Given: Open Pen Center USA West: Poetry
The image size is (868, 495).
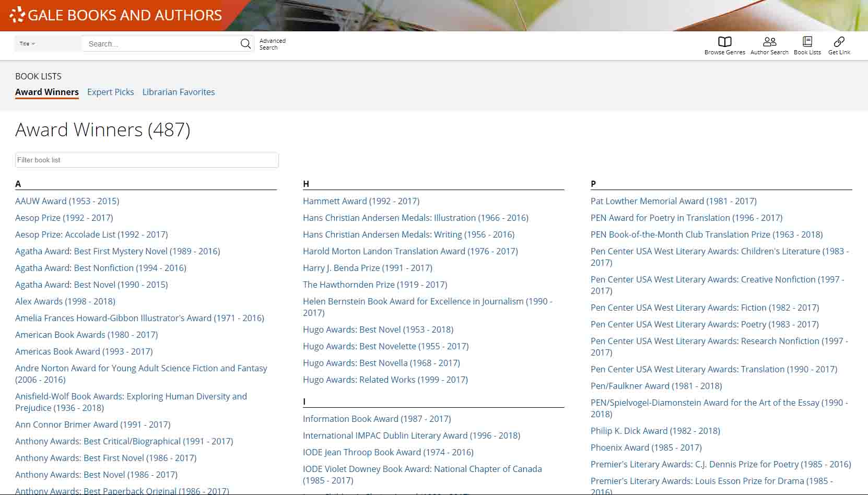Looking at the screenshot, I should coord(705,324).
